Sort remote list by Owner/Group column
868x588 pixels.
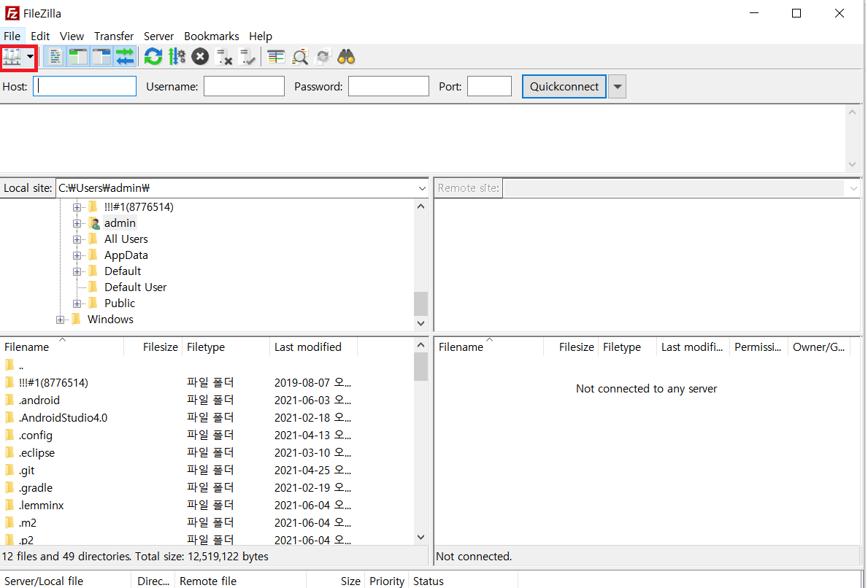(819, 347)
